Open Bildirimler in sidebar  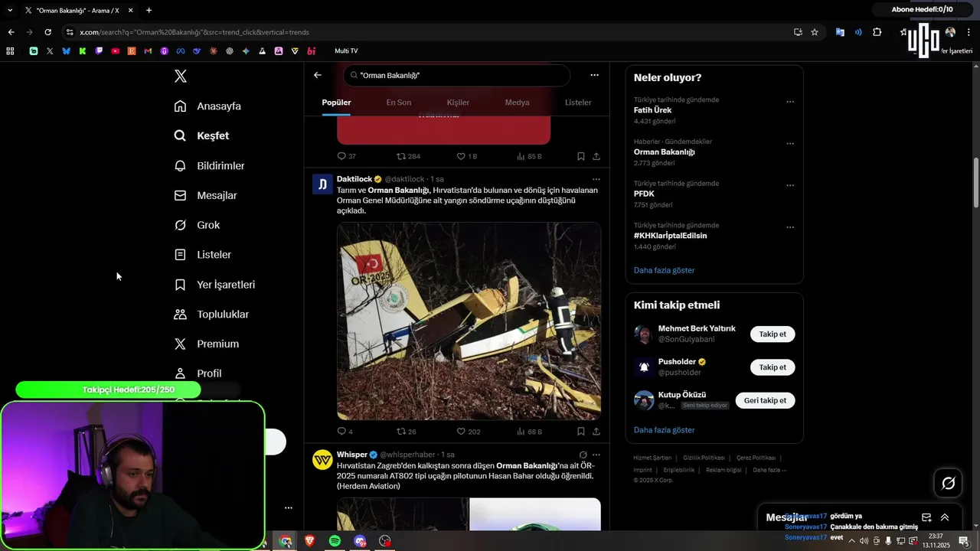210,165
